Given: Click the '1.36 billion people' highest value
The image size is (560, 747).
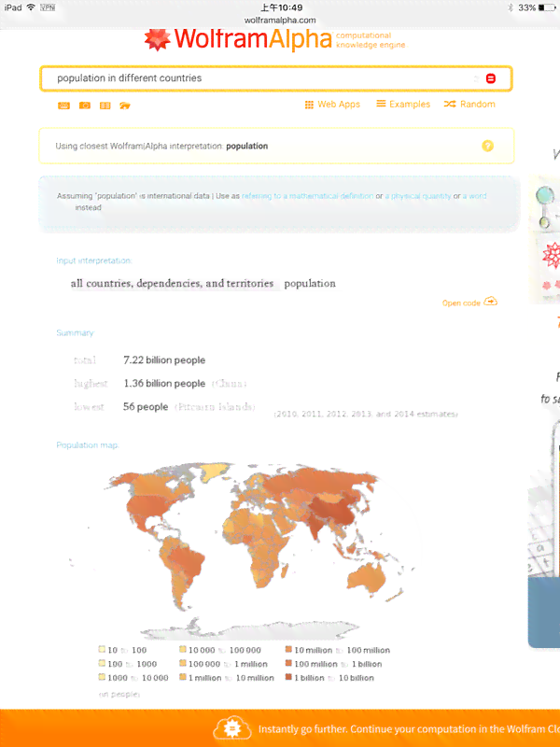Looking at the screenshot, I should (164, 384).
